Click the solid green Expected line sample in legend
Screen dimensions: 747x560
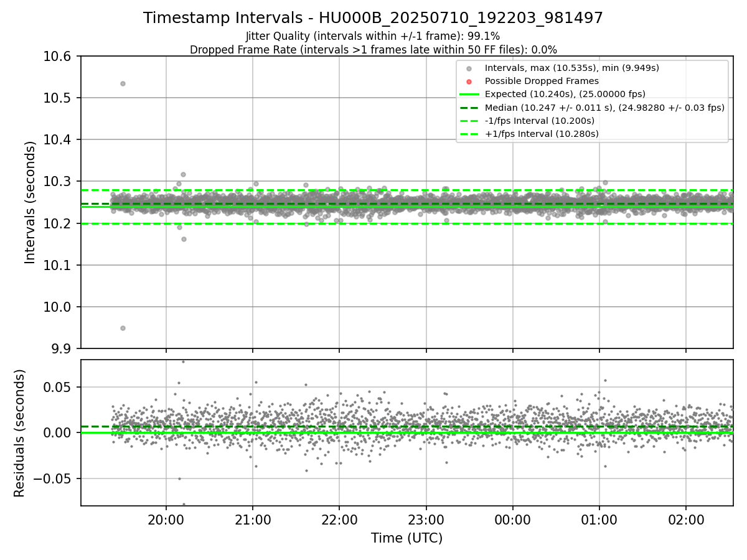tap(469, 94)
